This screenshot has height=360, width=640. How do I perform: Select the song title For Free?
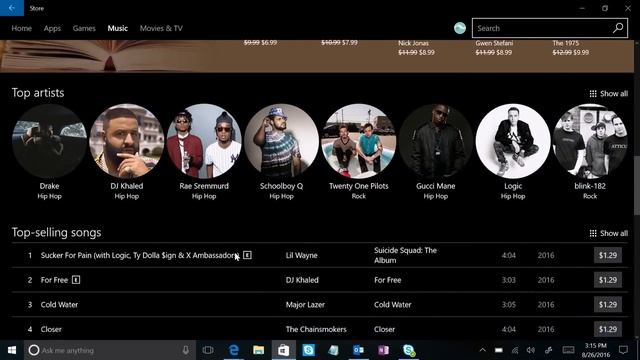coord(54,280)
